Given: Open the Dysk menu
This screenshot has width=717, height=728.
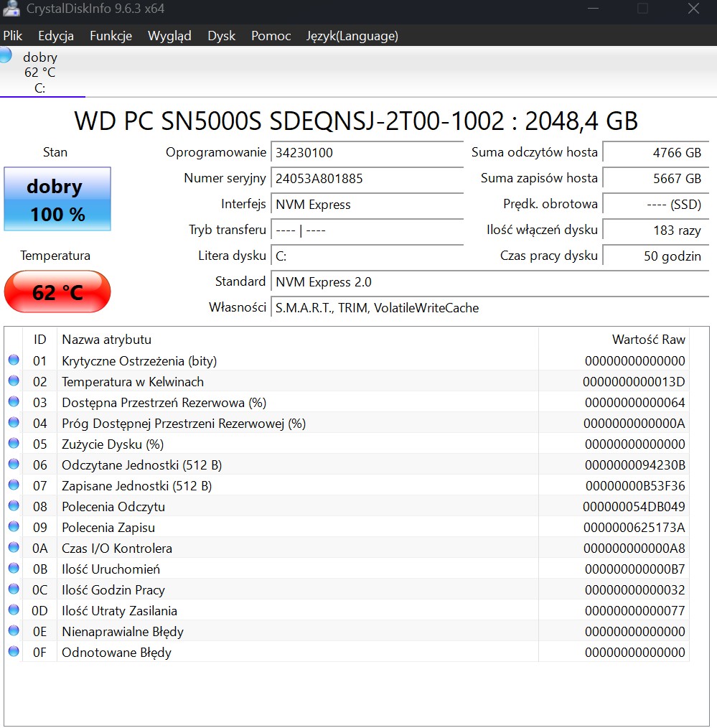Looking at the screenshot, I should [x=221, y=36].
